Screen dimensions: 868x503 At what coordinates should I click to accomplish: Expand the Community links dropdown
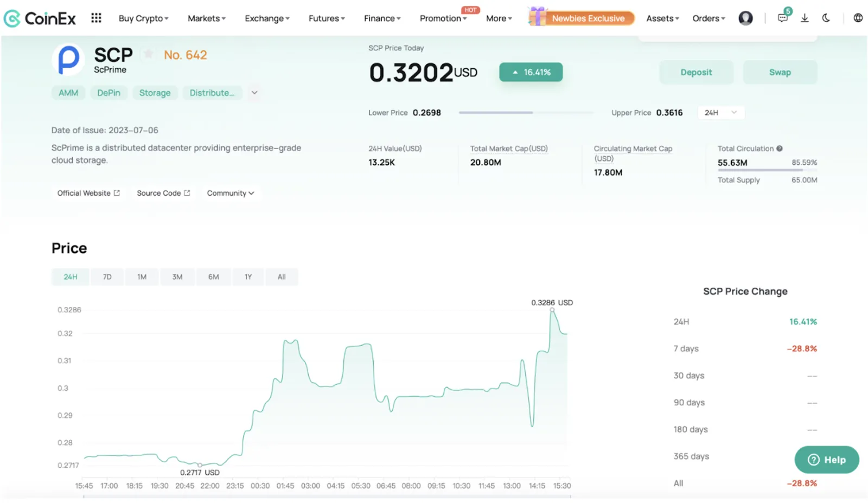(231, 193)
